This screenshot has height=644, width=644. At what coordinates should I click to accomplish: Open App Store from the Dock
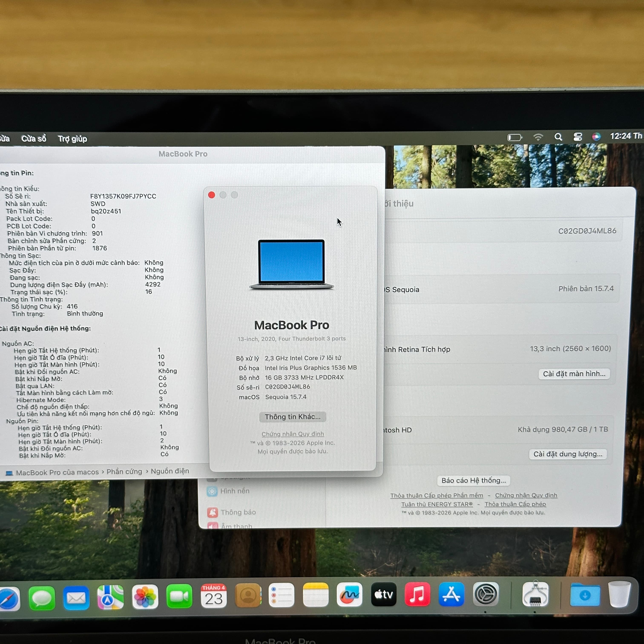coord(451,594)
